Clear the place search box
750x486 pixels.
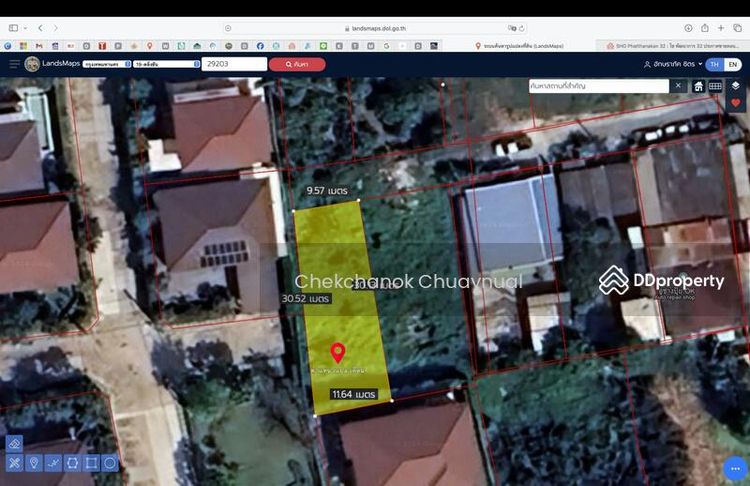677,86
